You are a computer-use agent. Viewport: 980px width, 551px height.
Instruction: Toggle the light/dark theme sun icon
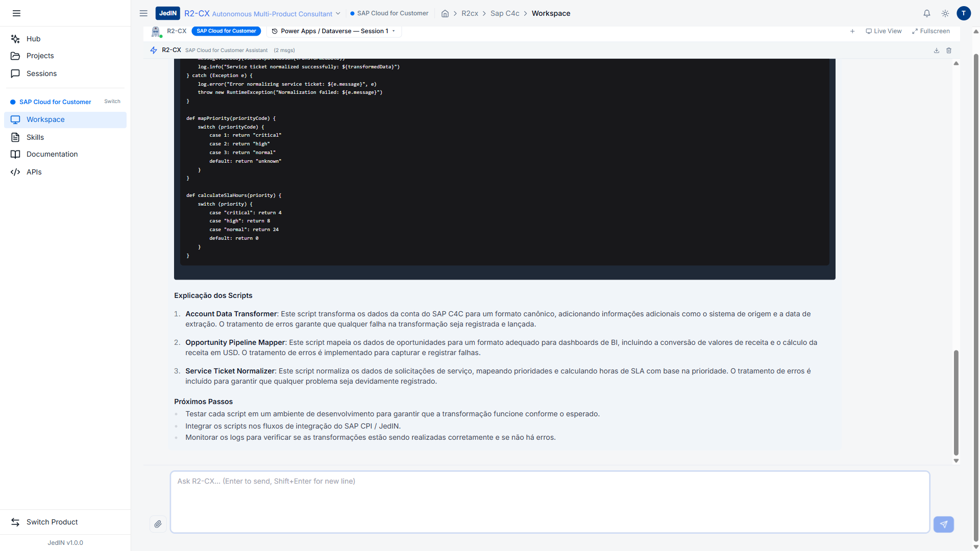(x=945, y=14)
